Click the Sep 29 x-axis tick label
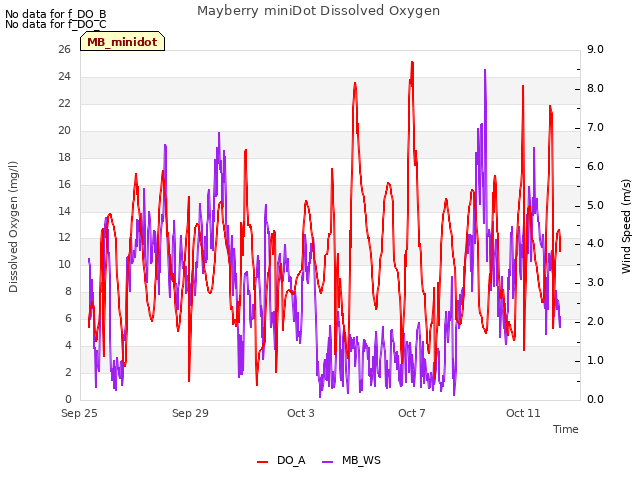640x480 pixels. pyautogui.click(x=190, y=413)
